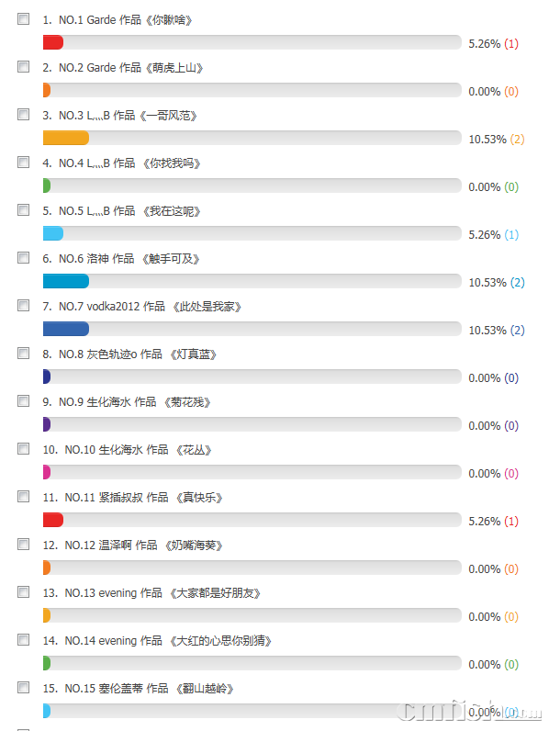Click the vote count (1) for 《我在这呢》

tap(511, 234)
